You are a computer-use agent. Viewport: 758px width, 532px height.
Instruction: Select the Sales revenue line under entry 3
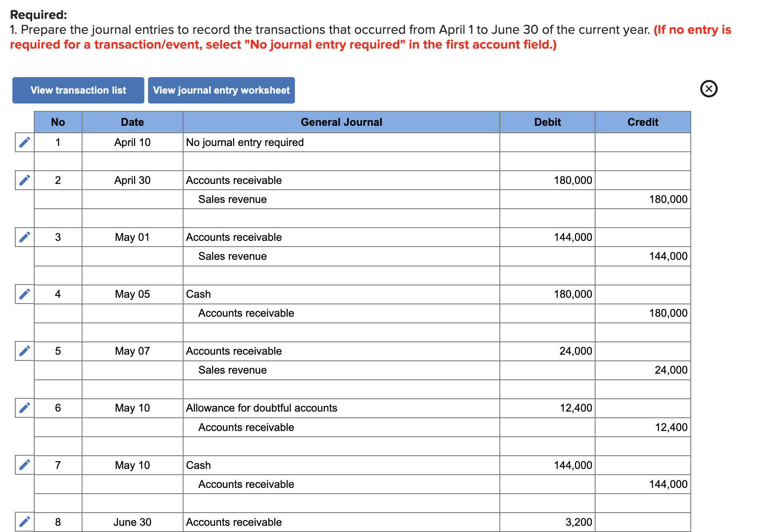[233, 256]
